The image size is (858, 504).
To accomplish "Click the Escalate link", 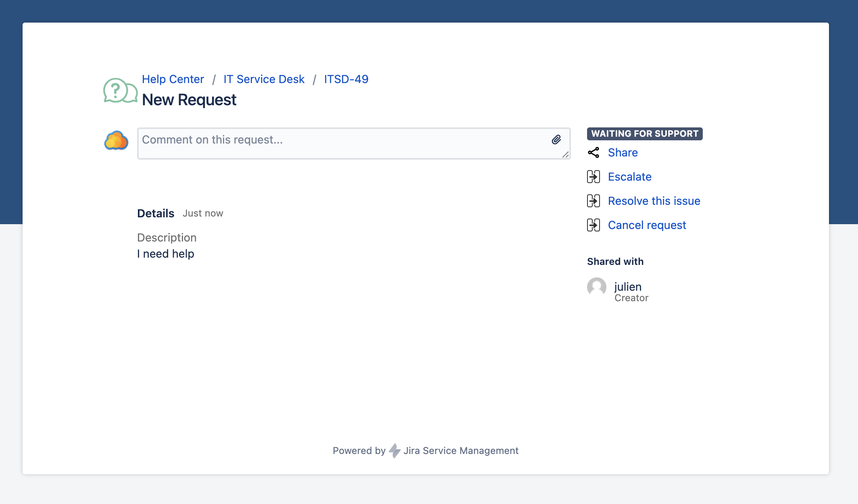I will pyautogui.click(x=629, y=177).
